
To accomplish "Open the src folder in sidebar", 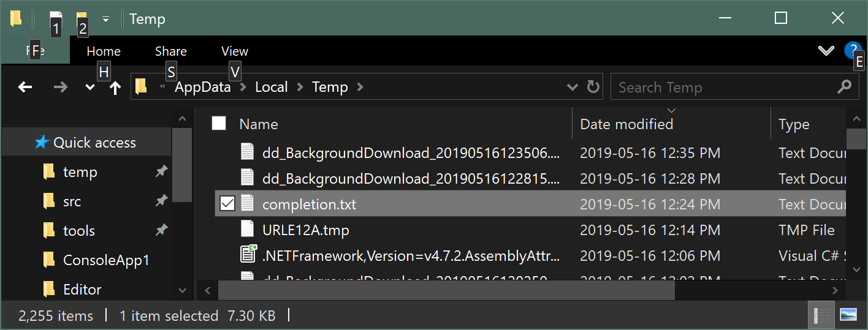I will click(x=72, y=201).
